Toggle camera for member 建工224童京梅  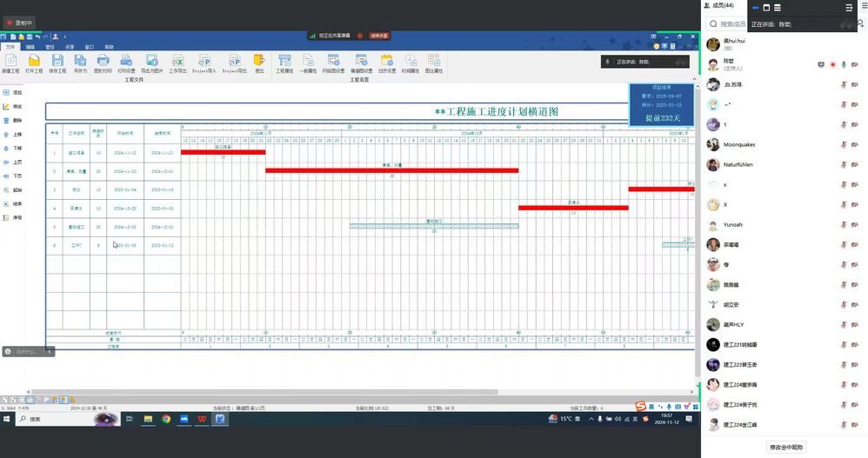[x=855, y=384]
